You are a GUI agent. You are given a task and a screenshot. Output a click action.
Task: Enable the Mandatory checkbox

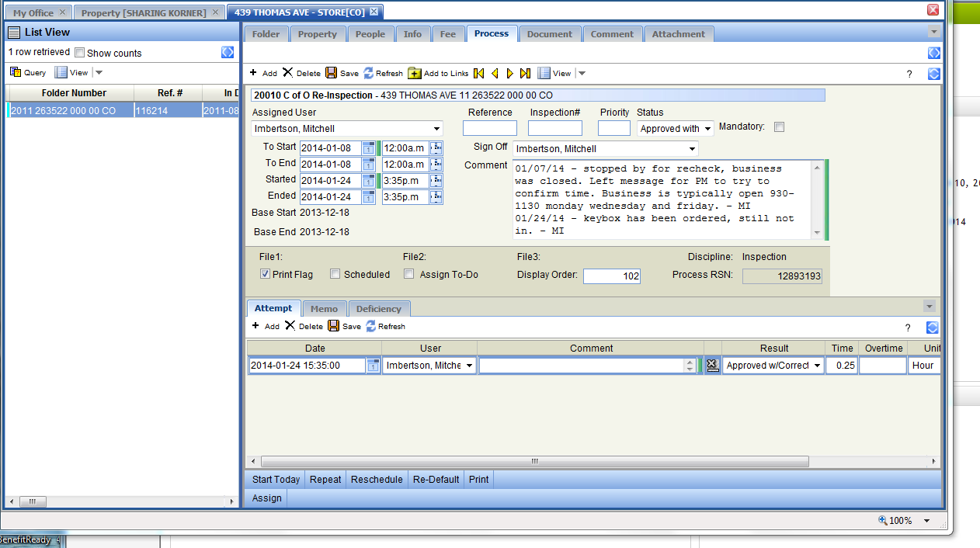(779, 127)
